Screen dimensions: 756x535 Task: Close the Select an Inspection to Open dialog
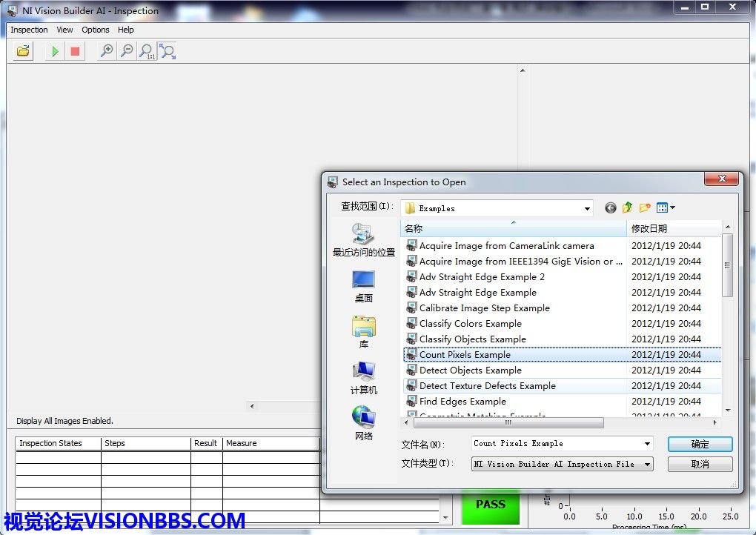click(721, 179)
